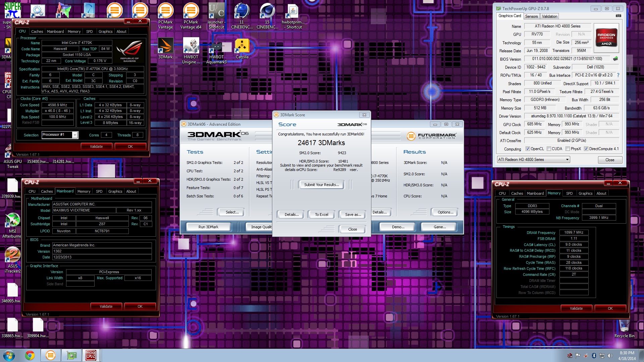Open Google Chrome from the taskbar
This screenshot has height=362, width=644.
pyautogui.click(x=30, y=355)
